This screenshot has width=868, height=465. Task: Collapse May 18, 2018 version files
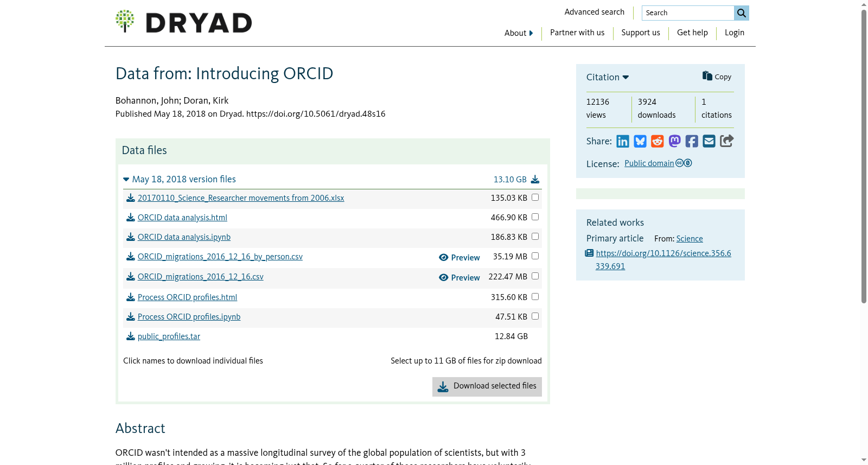pyautogui.click(x=180, y=180)
